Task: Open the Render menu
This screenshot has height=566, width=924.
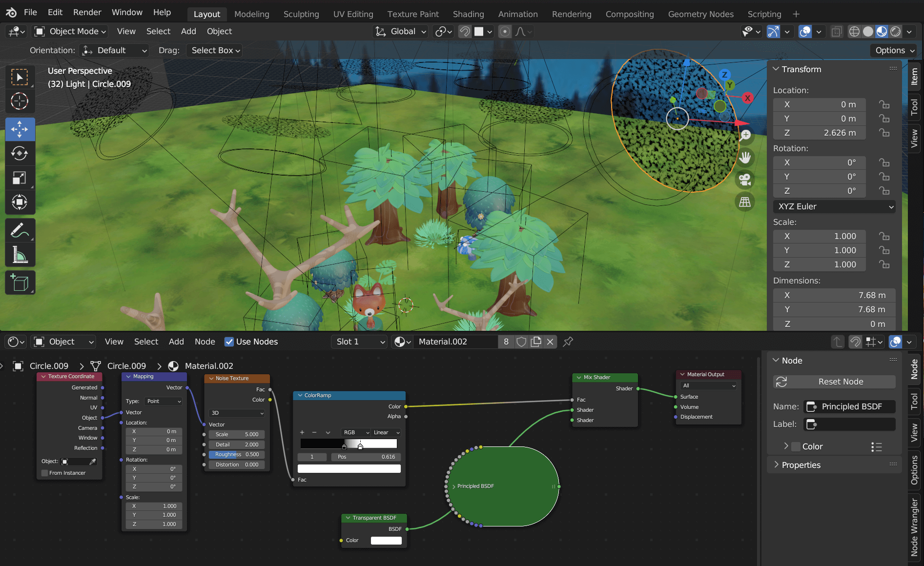Action: tap(87, 13)
